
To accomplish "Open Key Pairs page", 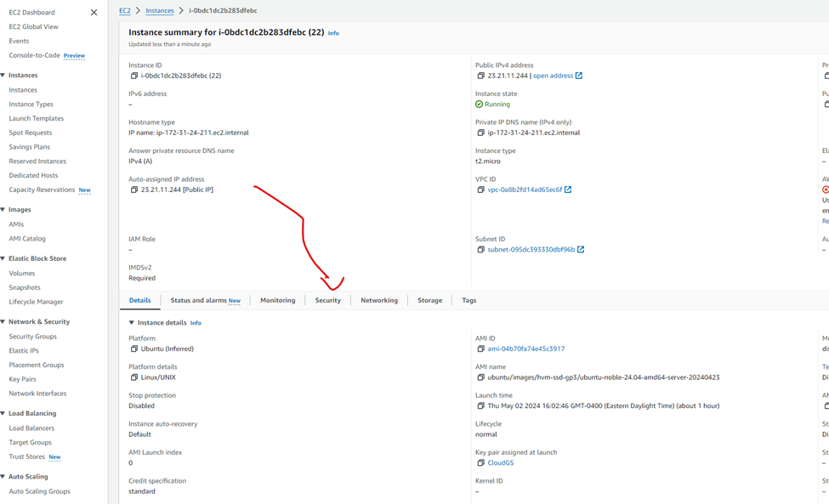I will coord(22,379).
